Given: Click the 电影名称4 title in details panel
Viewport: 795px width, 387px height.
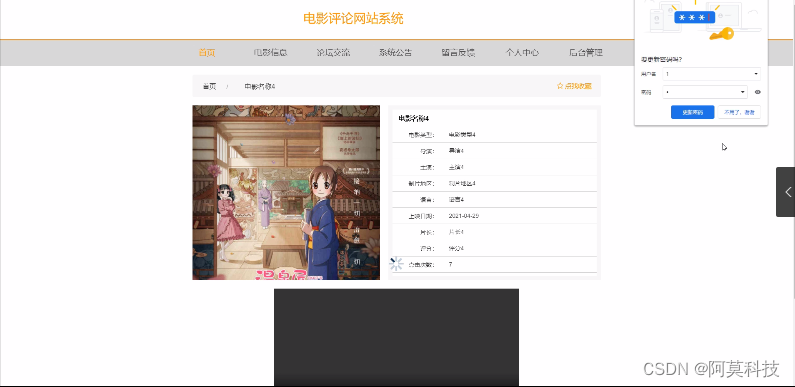Looking at the screenshot, I should point(414,119).
